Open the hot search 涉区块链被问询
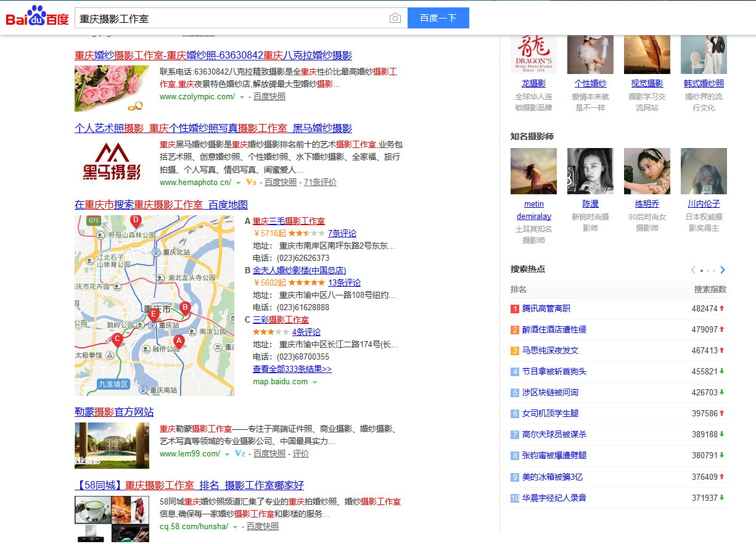The height and width of the screenshot is (544, 756). click(x=550, y=392)
